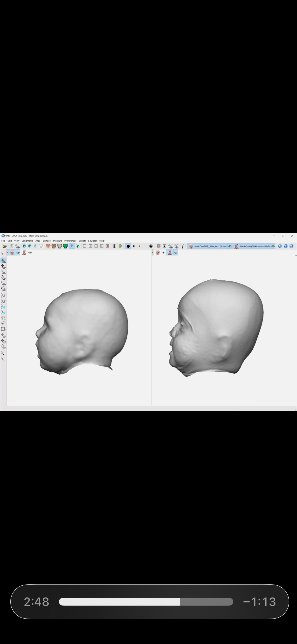Select the AAA Case3MS__Male_6mo file button
Viewport: 297px width, 644px height.
click(208, 246)
